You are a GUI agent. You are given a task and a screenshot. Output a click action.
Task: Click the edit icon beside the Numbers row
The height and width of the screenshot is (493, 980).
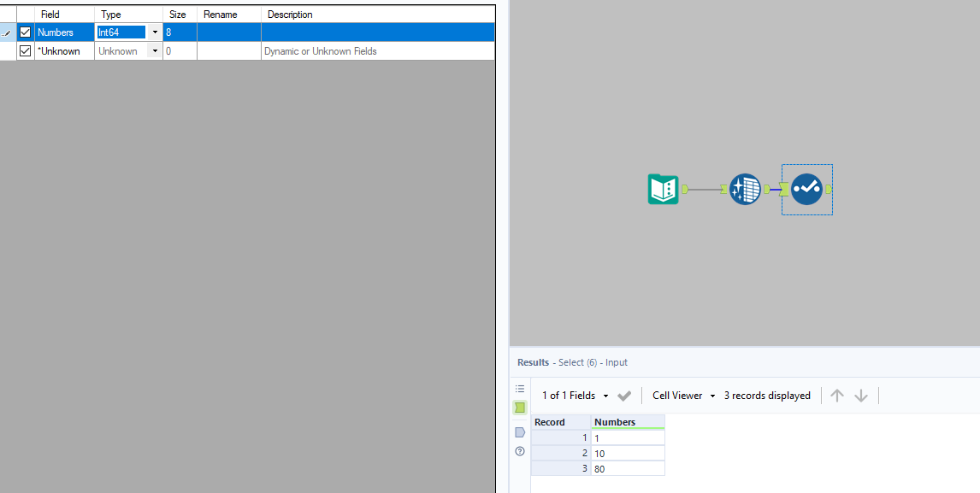7,32
